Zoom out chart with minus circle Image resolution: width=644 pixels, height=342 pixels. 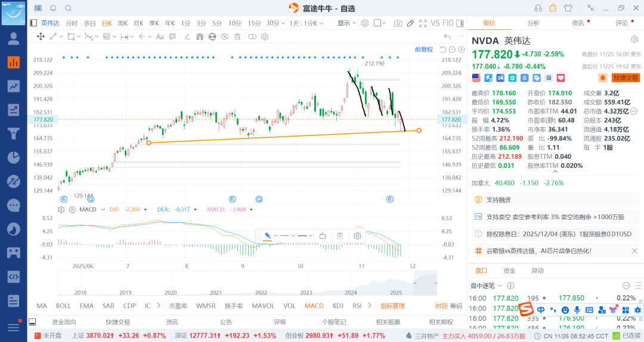452,50
